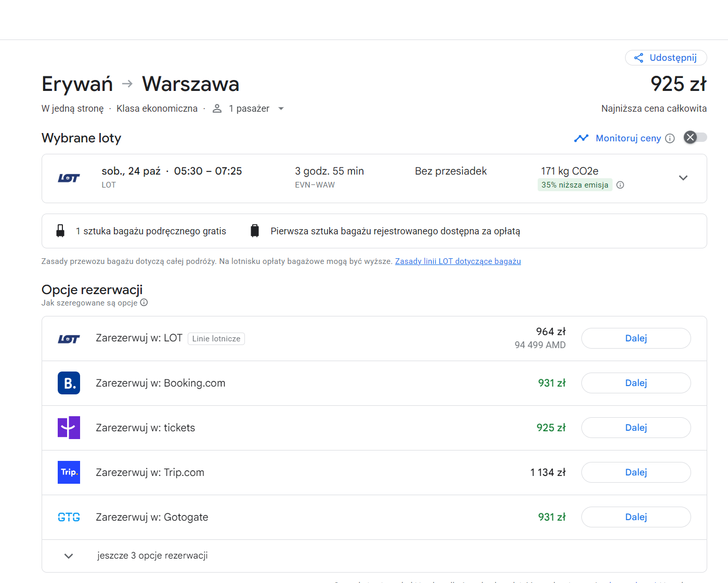The width and height of the screenshot is (728, 583).
Task: Click the Udostępnij share button
Action: [666, 58]
